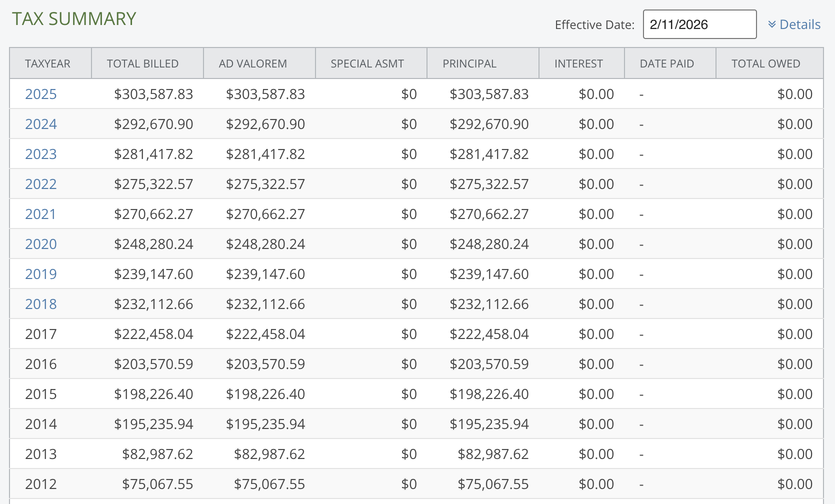
Task: Select the 2023 tax year link
Action: click(40, 153)
